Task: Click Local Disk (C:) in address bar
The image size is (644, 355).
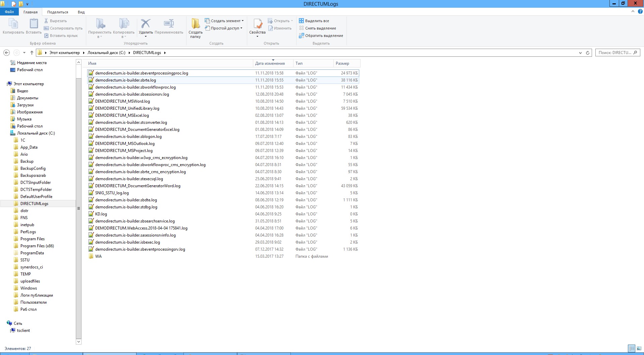Action: pos(106,53)
